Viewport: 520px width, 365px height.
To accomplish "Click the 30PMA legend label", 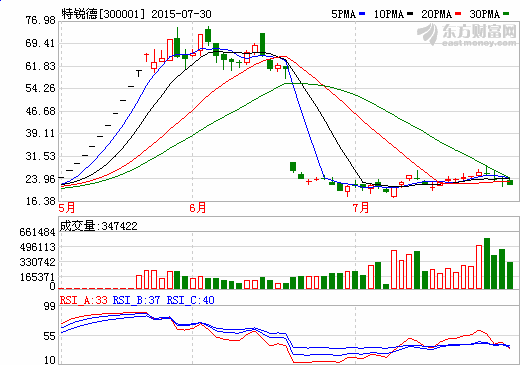I will (x=485, y=14).
